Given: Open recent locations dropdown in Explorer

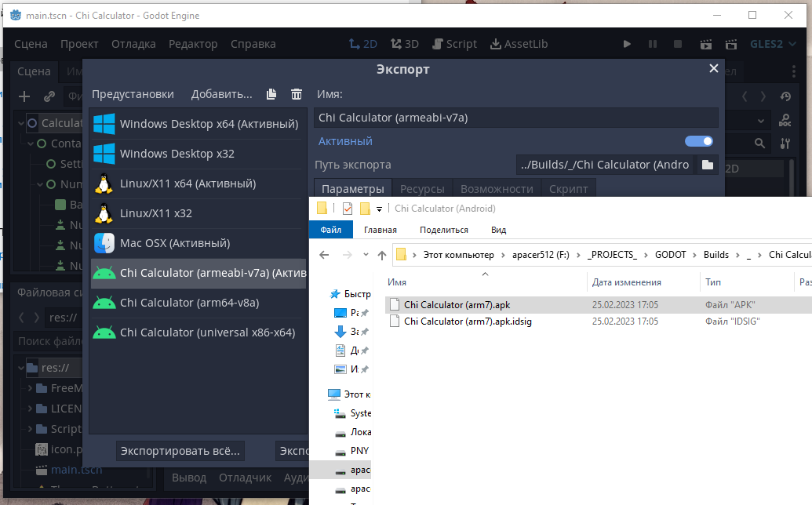Looking at the screenshot, I should (x=366, y=255).
